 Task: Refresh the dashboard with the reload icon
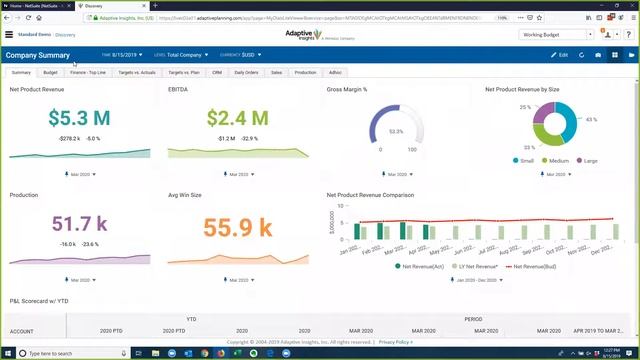(582, 55)
